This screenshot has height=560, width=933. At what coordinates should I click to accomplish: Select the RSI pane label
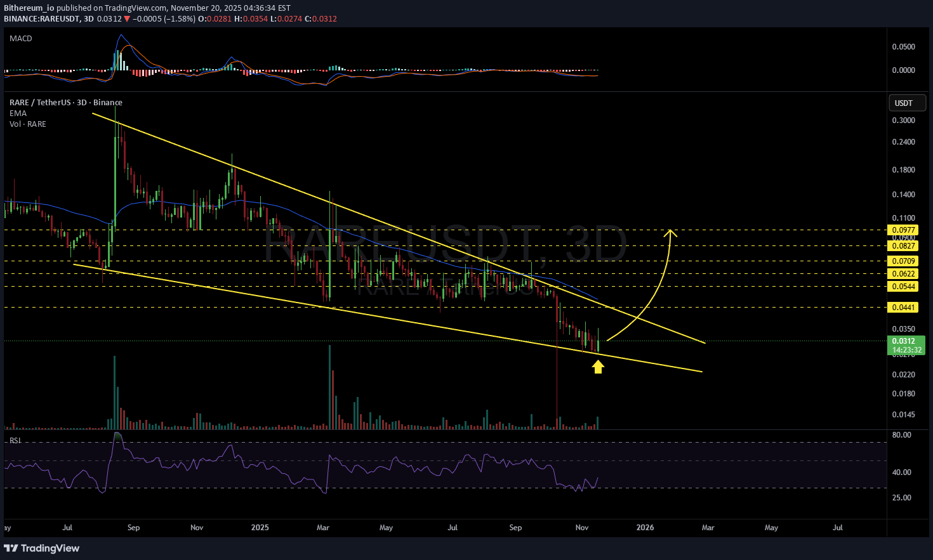[x=15, y=440]
